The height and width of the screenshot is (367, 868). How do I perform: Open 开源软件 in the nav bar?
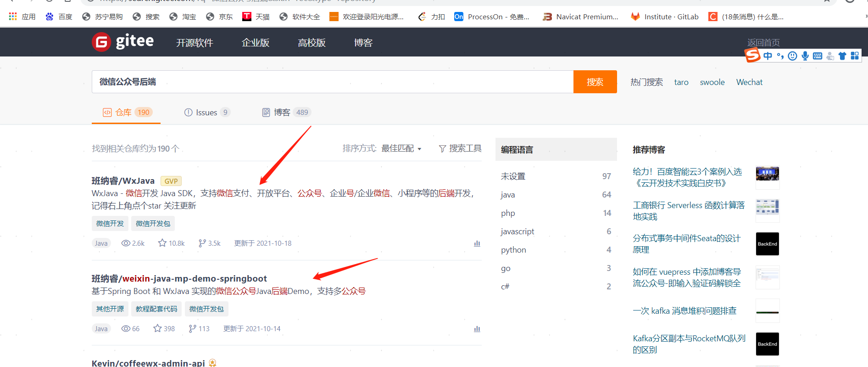(x=195, y=43)
